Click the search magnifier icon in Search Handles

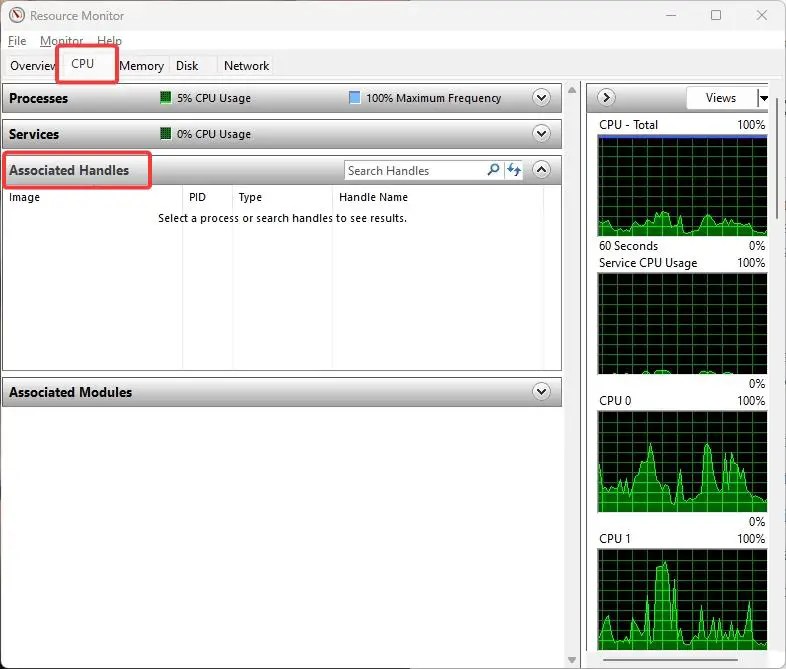coord(493,170)
